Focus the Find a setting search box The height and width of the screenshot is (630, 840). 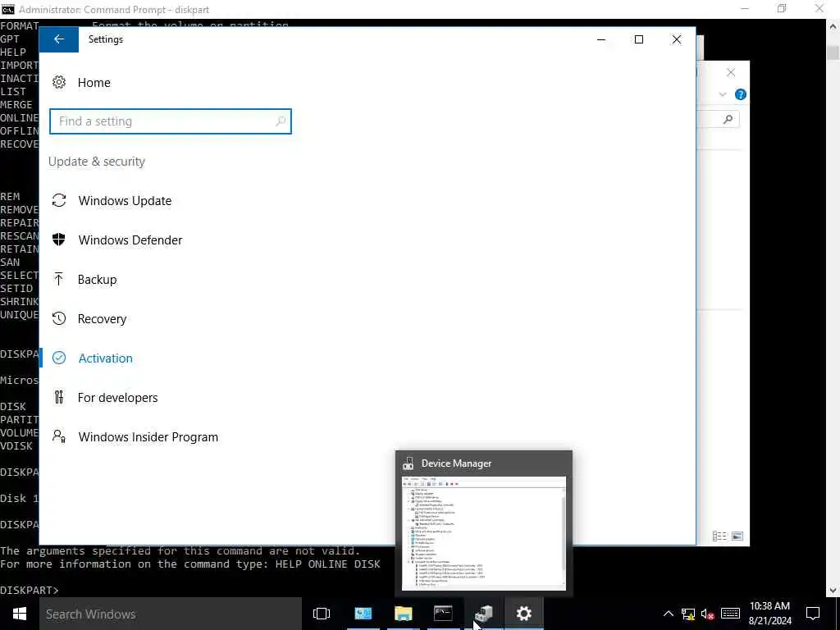tap(171, 121)
